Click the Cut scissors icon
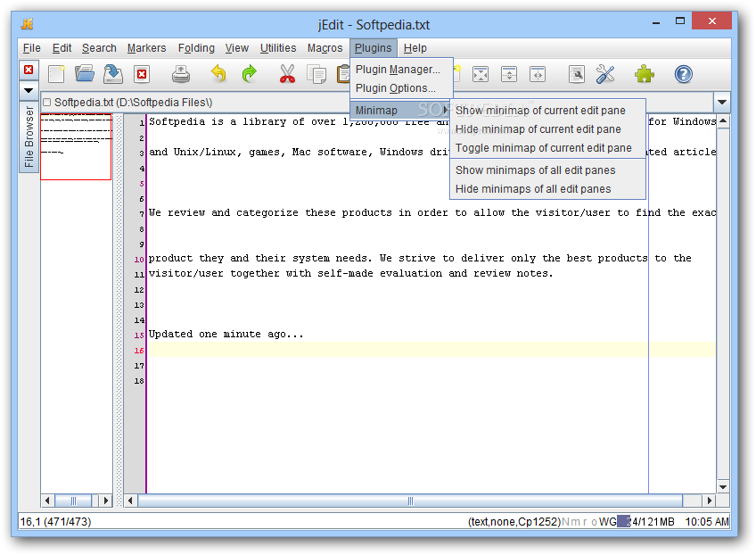756x555 pixels. coord(287,74)
